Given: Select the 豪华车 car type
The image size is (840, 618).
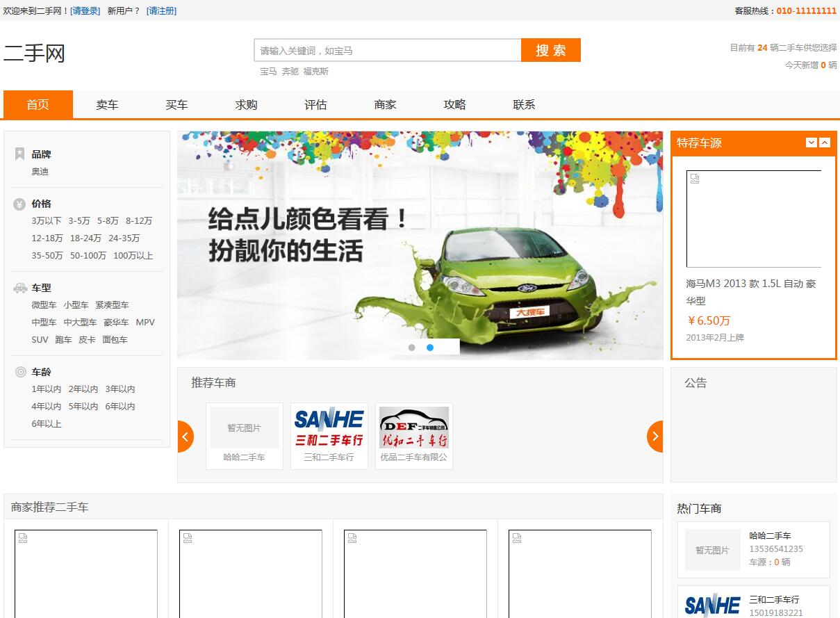Looking at the screenshot, I should point(116,323).
